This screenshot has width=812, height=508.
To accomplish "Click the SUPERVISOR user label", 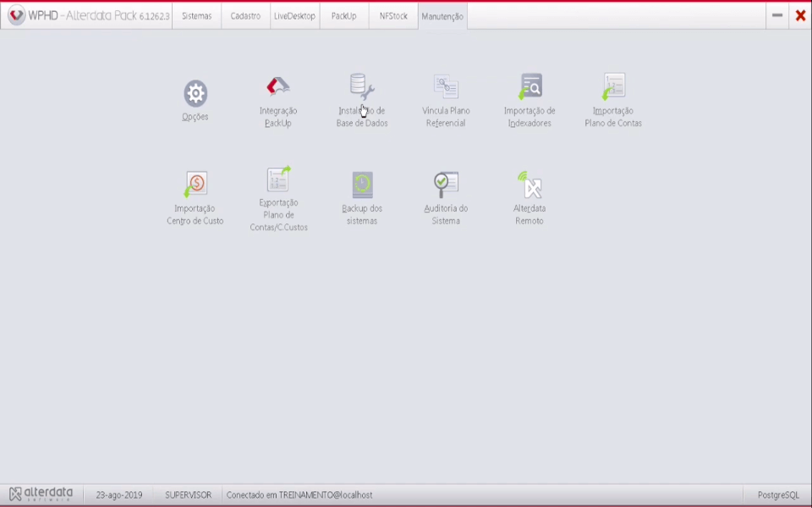I will point(188,495).
